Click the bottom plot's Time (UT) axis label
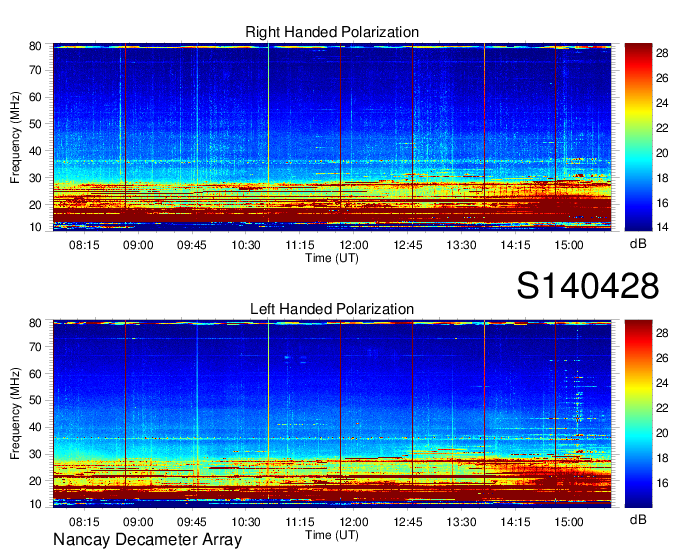The image size is (680, 552). pos(332,535)
